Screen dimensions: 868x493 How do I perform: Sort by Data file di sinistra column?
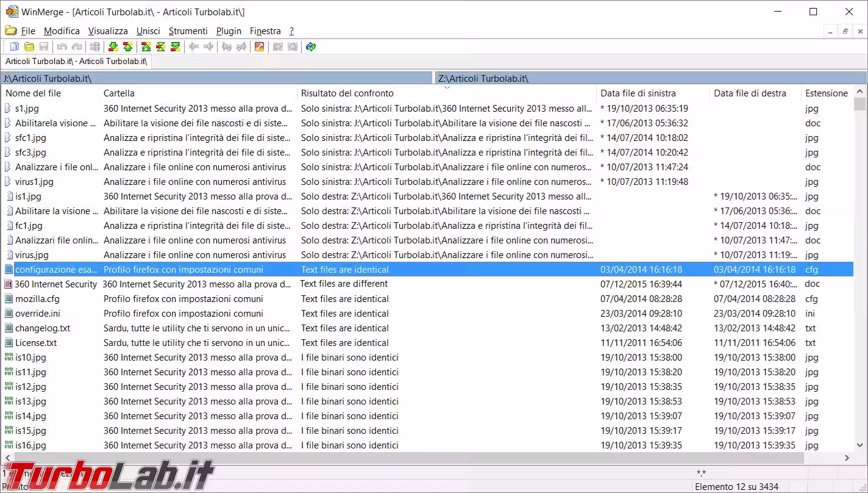[x=638, y=93]
